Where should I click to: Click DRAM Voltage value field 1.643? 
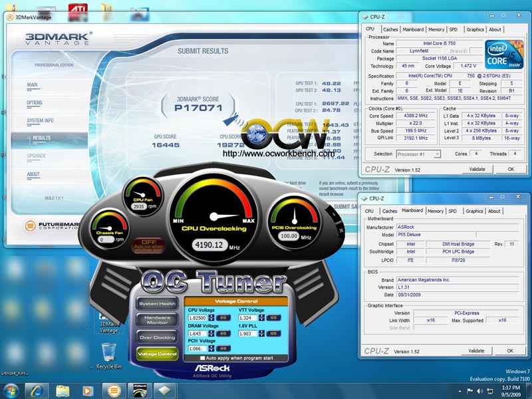[198, 334]
